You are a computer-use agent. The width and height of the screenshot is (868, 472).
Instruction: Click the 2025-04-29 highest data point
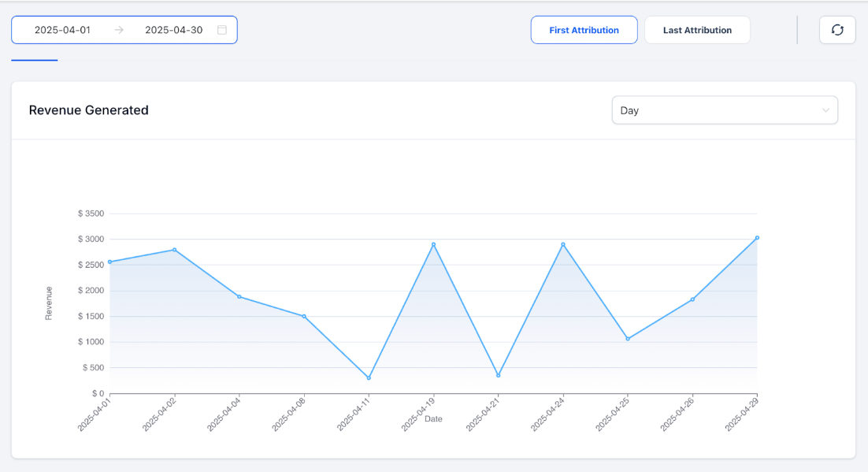click(x=757, y=238)
